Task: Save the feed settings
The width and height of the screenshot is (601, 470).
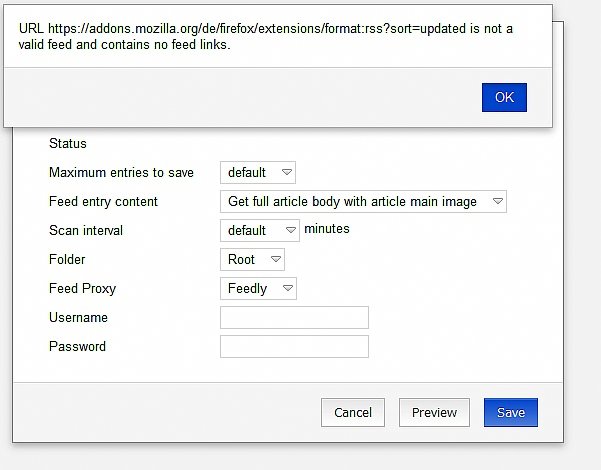Action: point(511,412)
